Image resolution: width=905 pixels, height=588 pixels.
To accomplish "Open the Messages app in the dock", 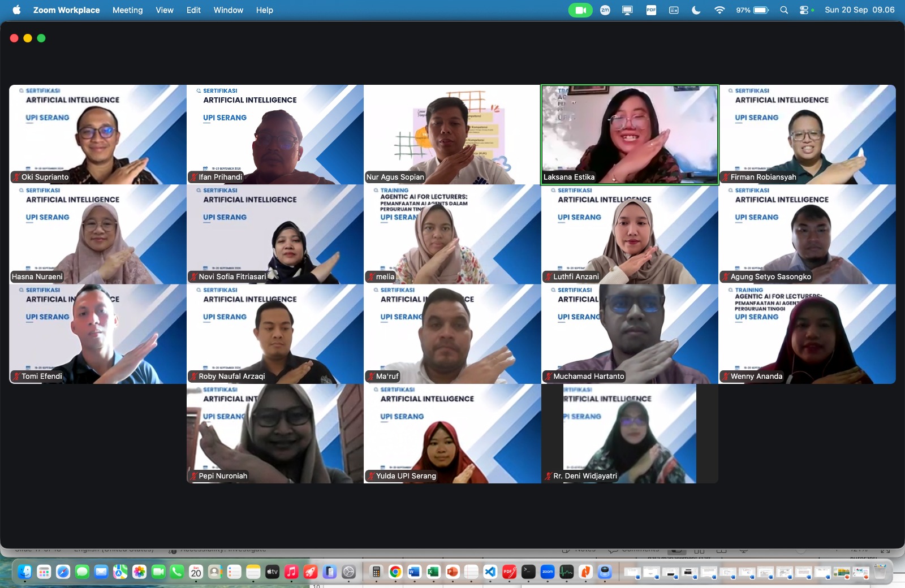I will coord(82,572).
